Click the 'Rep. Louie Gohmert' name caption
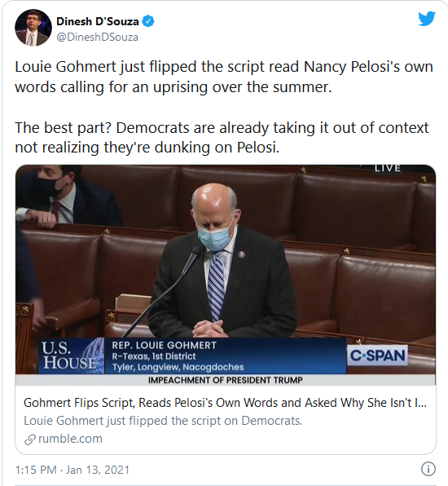 pyautogui.click(x=164, y=345)
